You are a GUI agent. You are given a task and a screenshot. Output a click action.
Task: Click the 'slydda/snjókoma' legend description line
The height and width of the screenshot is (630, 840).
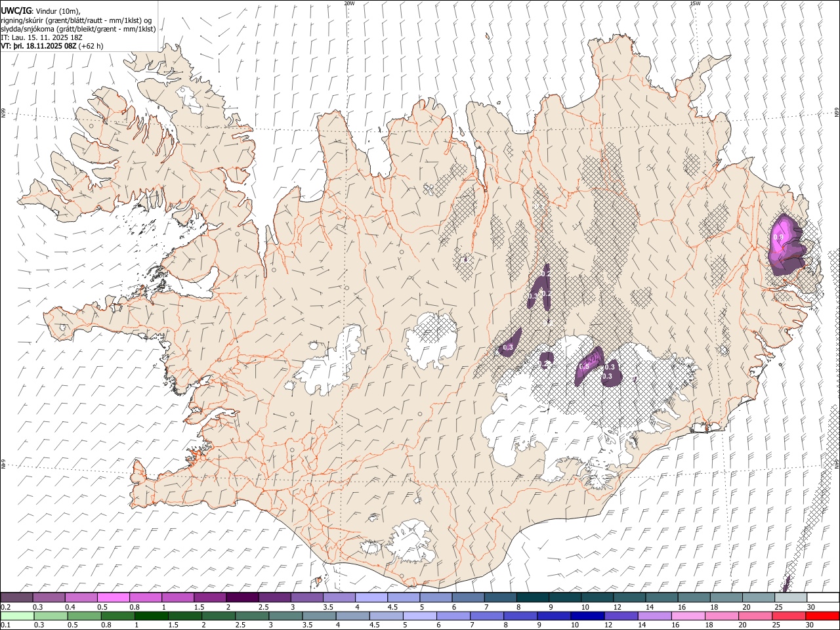click(78, 29)
